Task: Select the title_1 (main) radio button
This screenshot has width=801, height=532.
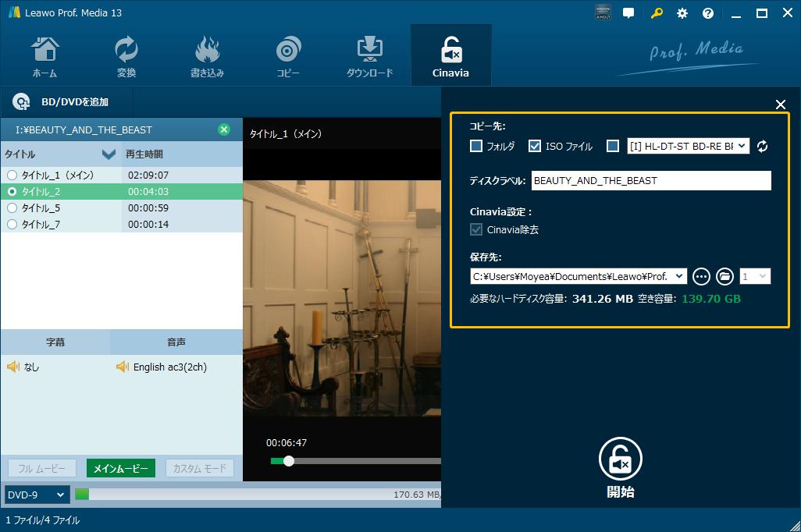Action: [12, 176]
